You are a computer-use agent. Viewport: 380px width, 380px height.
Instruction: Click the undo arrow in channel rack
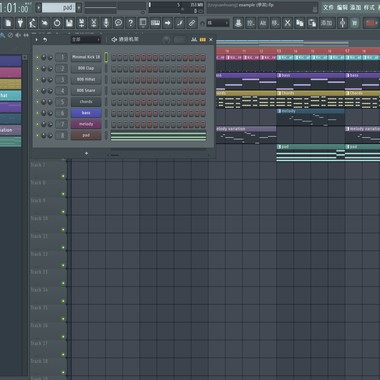(45, 40)
